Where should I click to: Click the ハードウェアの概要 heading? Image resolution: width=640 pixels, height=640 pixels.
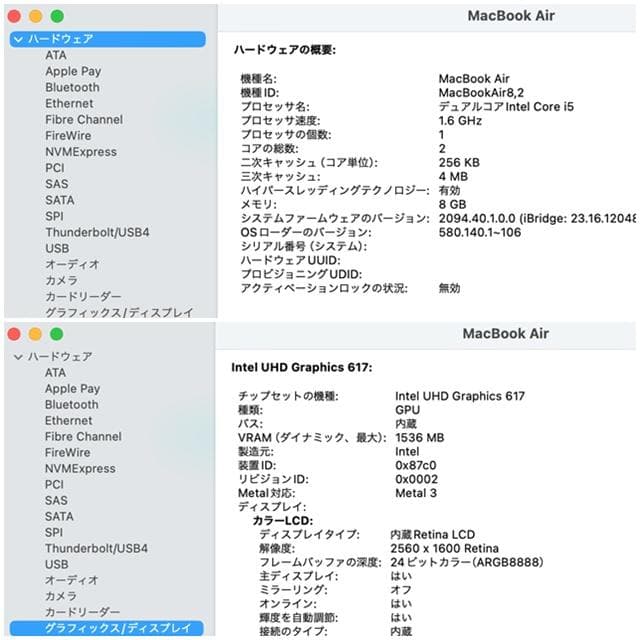284,50
